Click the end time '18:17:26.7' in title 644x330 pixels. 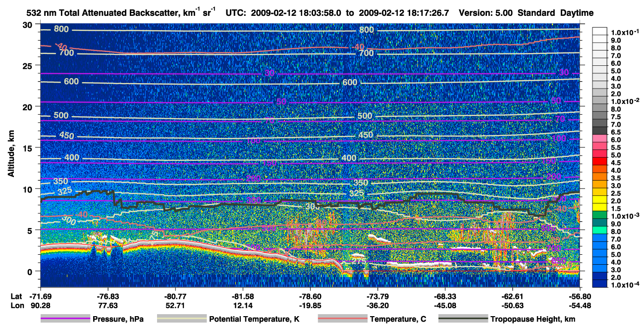point(428,13)
